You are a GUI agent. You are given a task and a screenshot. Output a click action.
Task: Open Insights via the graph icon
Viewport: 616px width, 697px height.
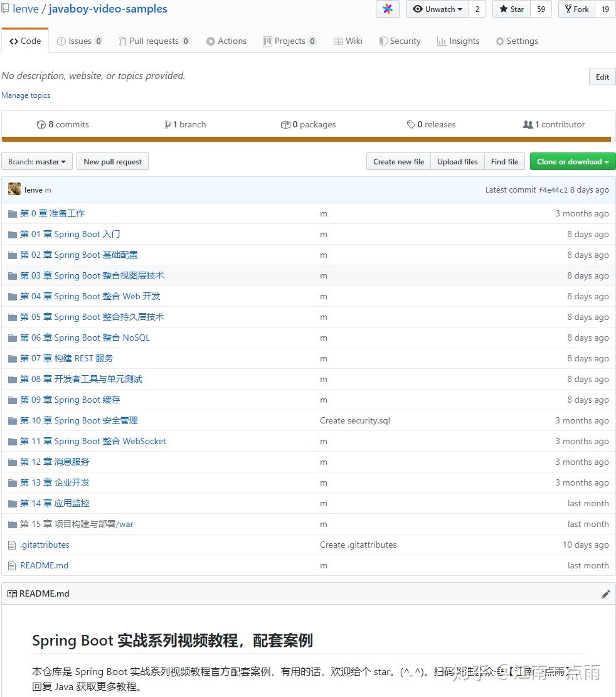click(x=442, y=41)
